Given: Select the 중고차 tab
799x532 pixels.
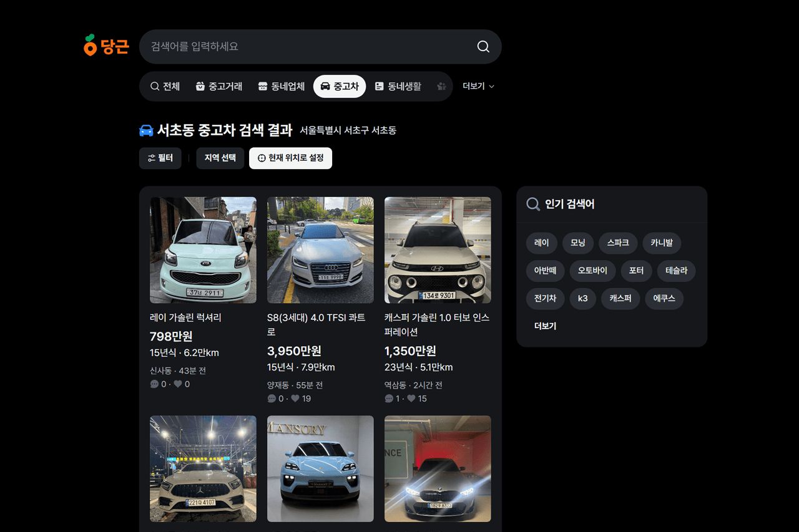Looking at the screenshot, I should (x=340, y=87).
